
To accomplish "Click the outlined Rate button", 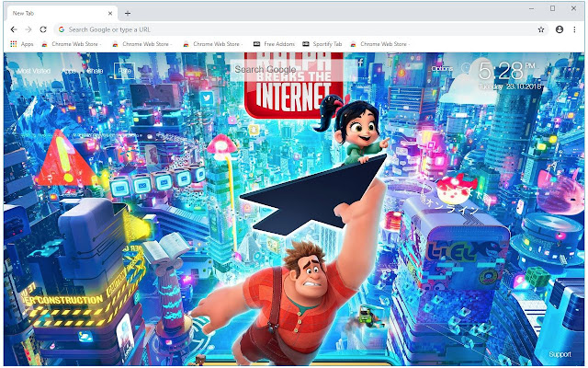I will (125, 71).
